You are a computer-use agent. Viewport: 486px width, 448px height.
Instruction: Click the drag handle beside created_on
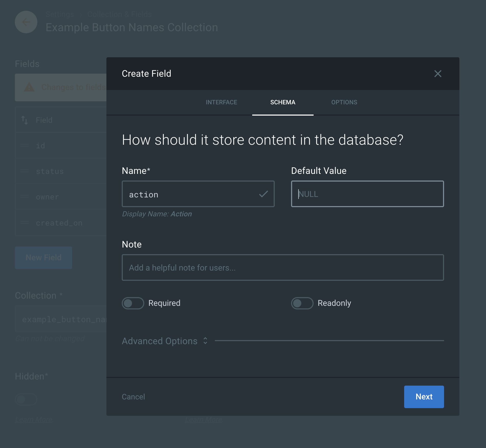[x=25, y=222]
